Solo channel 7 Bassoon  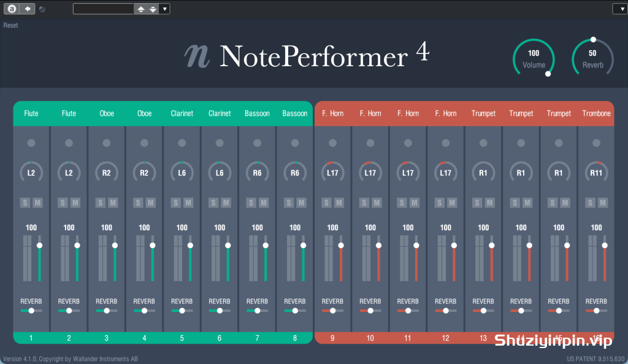pyautogui.click(x=251, y=203)
